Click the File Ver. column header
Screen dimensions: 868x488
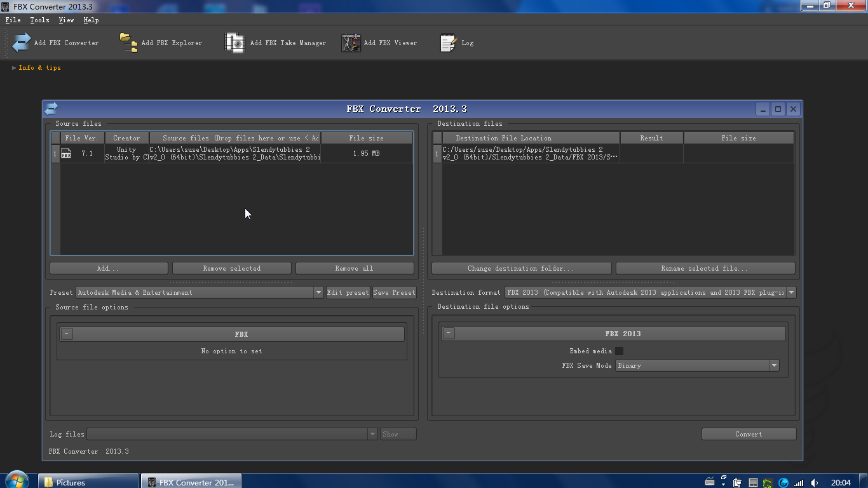[82, 138]
